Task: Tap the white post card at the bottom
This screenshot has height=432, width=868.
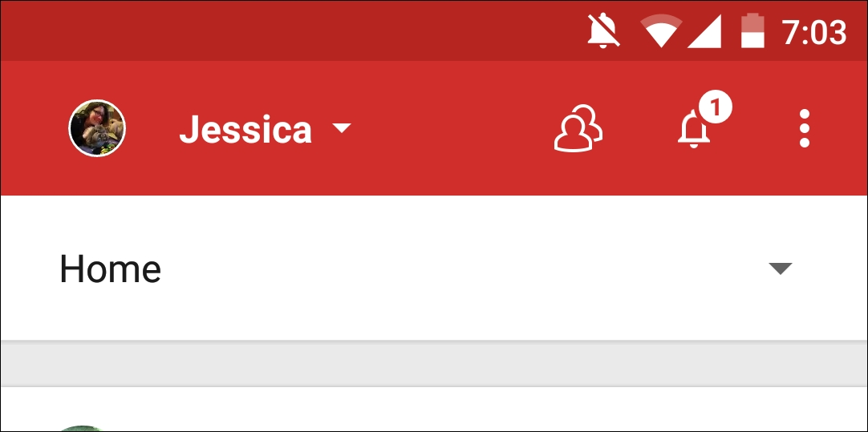Action: (434, 410)
